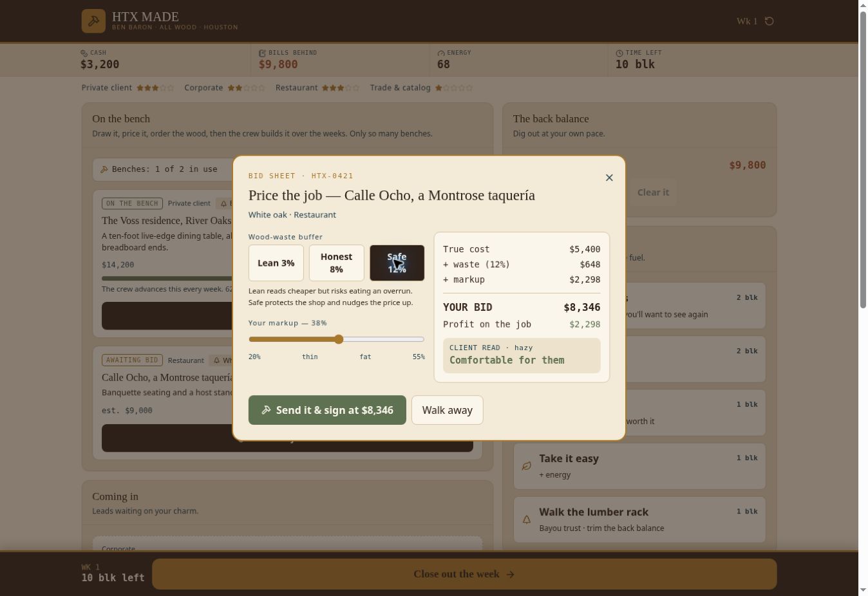
Task: Click the ON THE BENCH badge
Action: click(132, 203)
